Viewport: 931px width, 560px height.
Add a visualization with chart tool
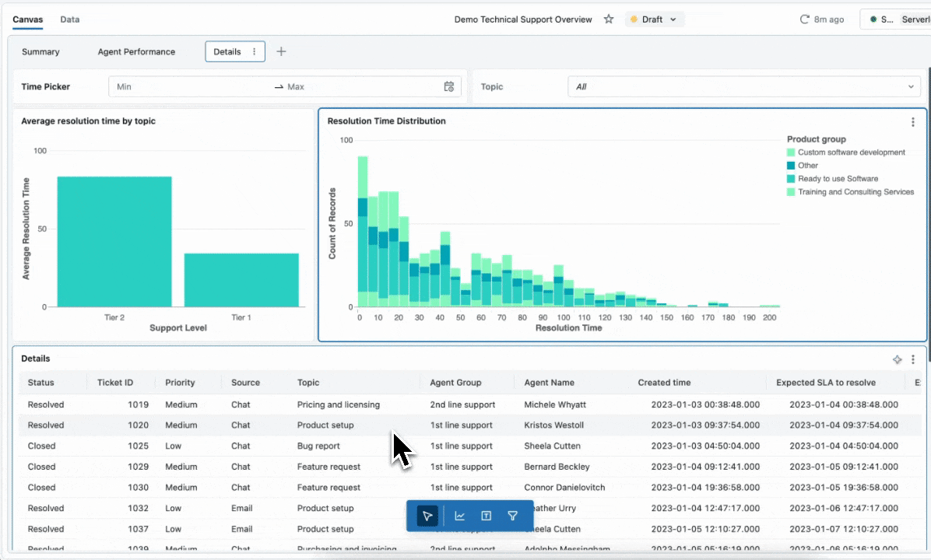click(x=460, y=516)
